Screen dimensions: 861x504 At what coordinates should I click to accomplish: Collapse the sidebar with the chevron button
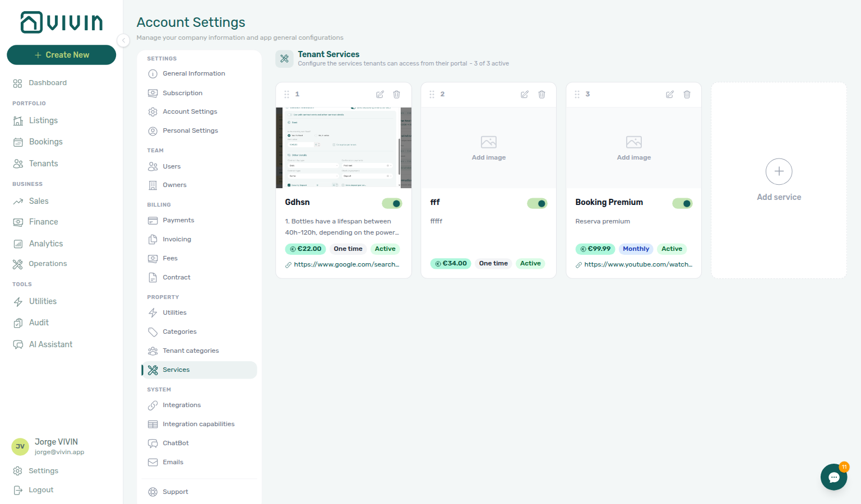click(124, 40)
